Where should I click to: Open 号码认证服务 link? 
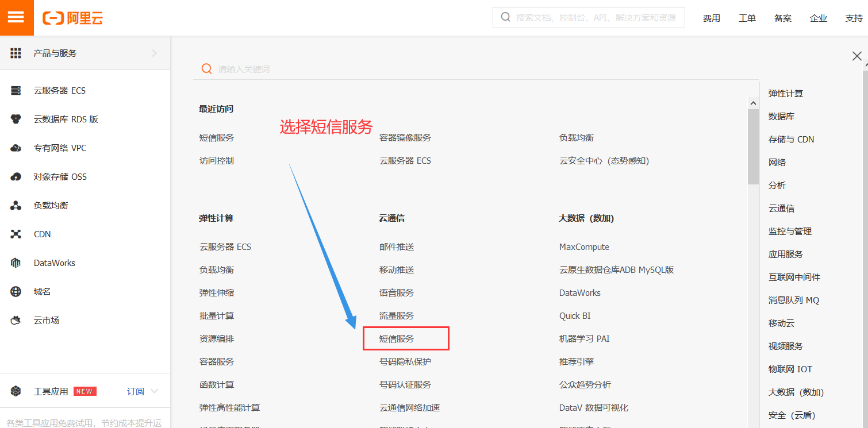405,384
